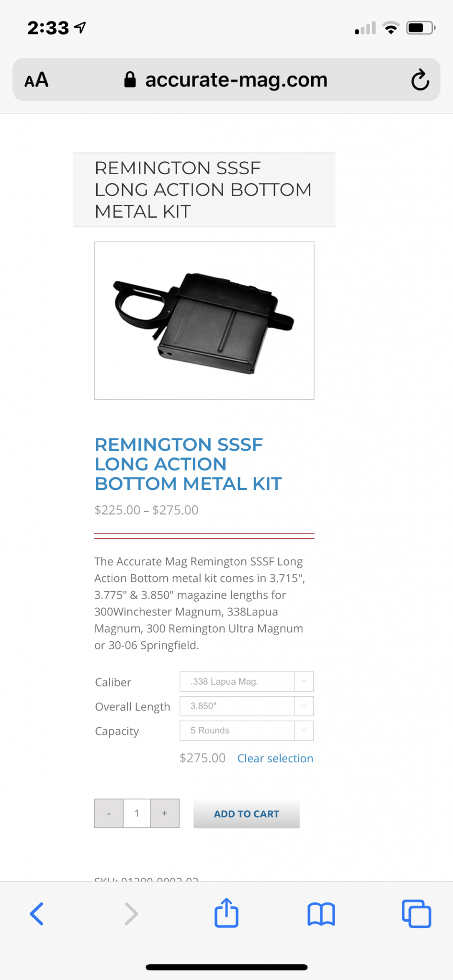453x980 pixels.
Task: Open the bookmarks book icon
Action: (x=321, y=914)
